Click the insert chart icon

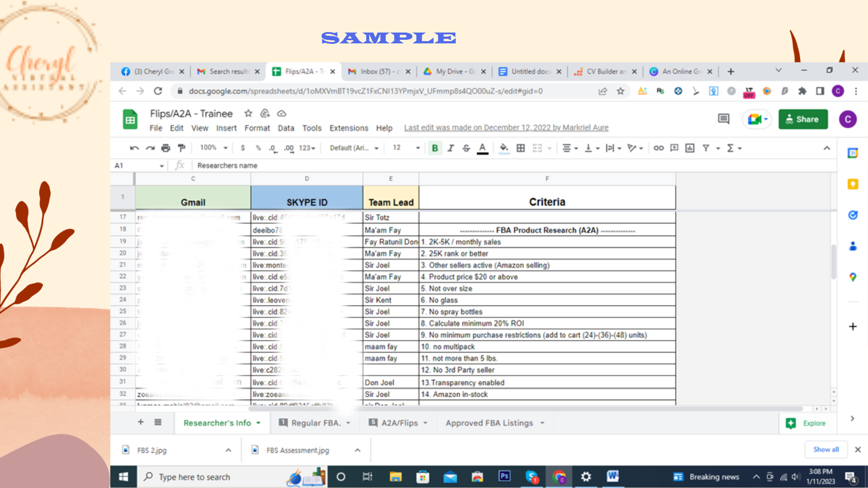point(690,148)
